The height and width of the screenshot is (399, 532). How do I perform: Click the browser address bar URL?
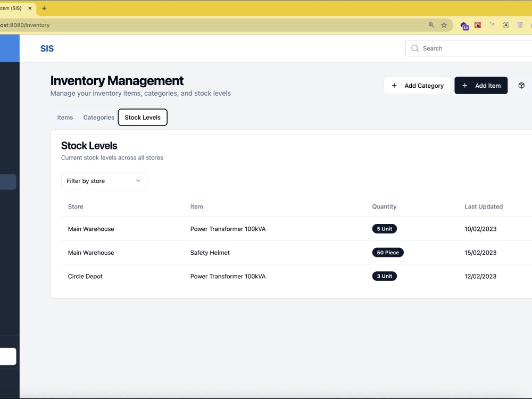pyautogui.click(x=25, y=25)
